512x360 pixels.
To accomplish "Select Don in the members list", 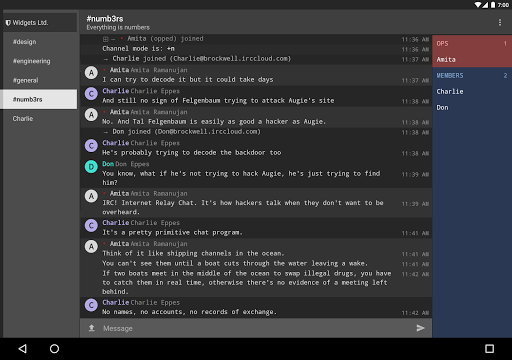I will tap(472, 107).
